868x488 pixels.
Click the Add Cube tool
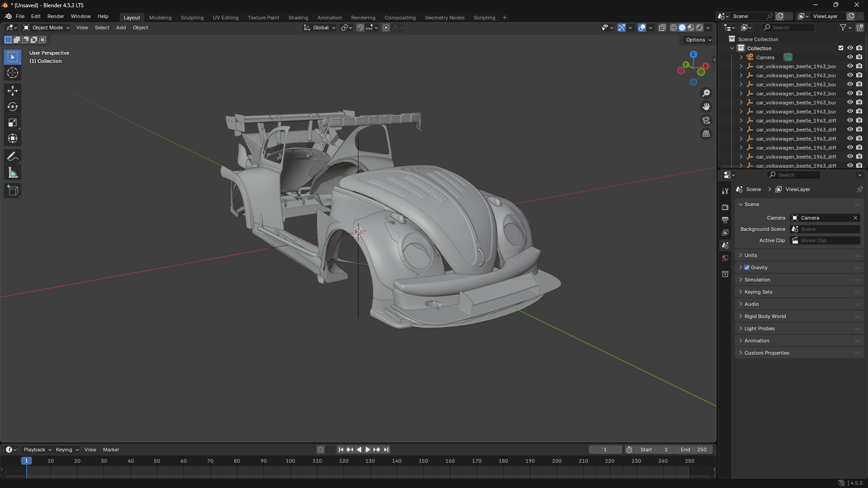click(13, 191)
